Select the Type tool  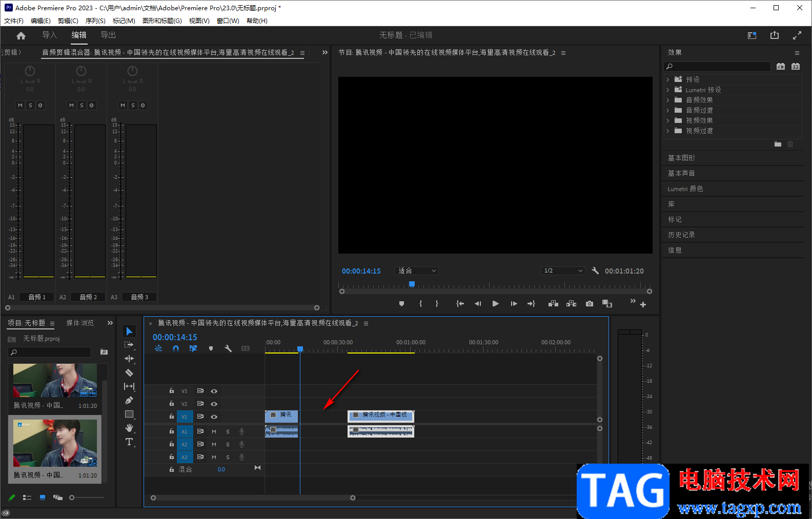click(x=129, y=442)
